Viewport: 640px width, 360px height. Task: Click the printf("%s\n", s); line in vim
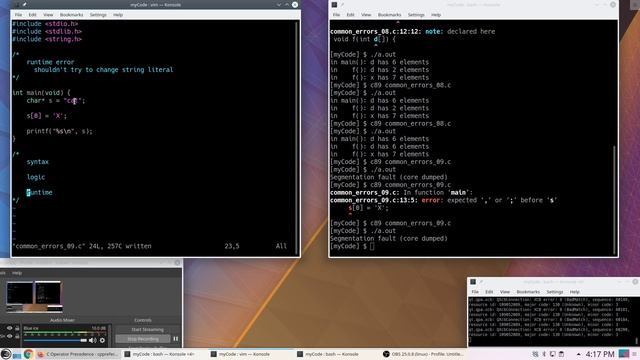[60, 131]
